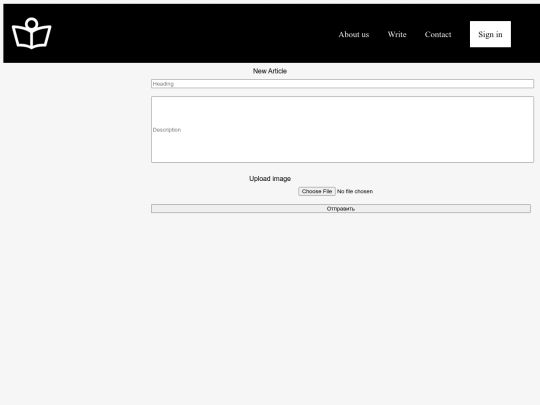540x405 pixels.
Task: Focus the Heading input field
Action: pos(342,84)
